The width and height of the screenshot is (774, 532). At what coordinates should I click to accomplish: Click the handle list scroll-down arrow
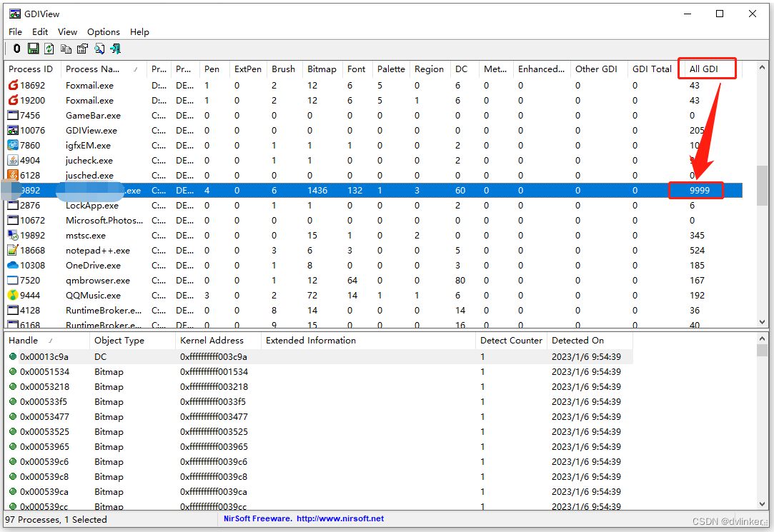coord(762,504)
